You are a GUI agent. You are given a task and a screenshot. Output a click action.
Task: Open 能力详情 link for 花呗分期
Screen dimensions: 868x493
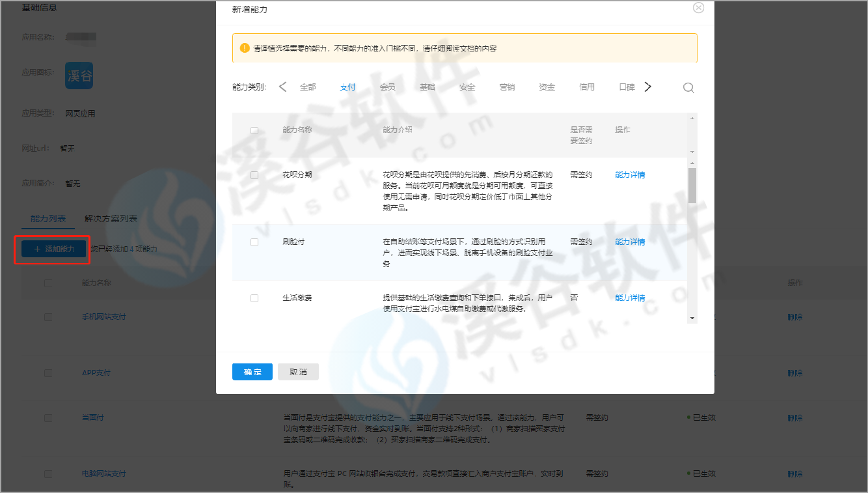(x=630, y=175)
